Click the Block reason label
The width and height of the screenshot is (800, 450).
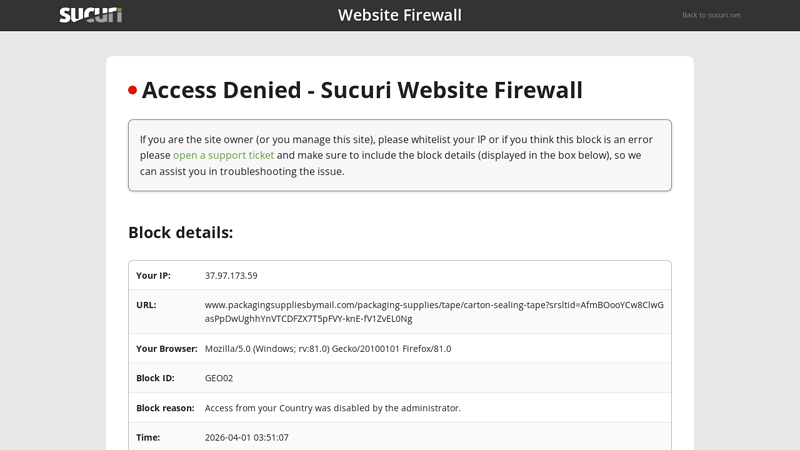click(x=165, y=408)
